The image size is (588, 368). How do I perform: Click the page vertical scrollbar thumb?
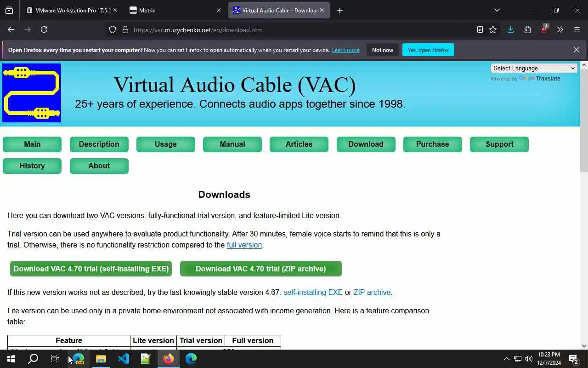(x=584, y=120)
